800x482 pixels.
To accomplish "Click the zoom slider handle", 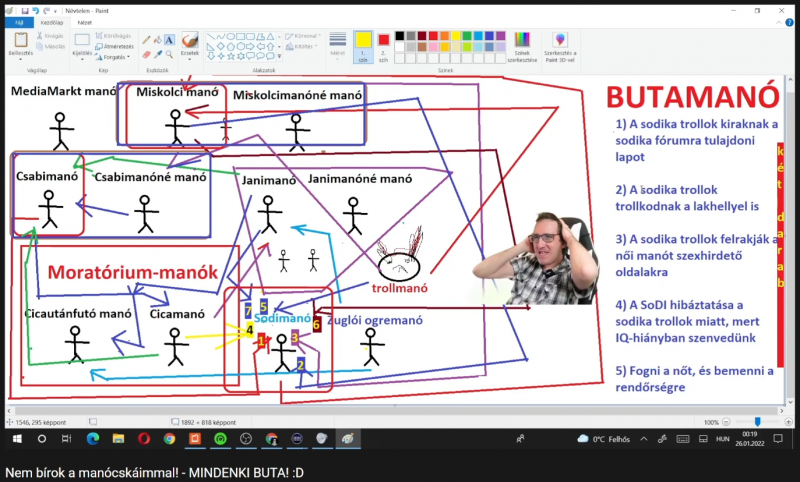I will tap(758, 422).
